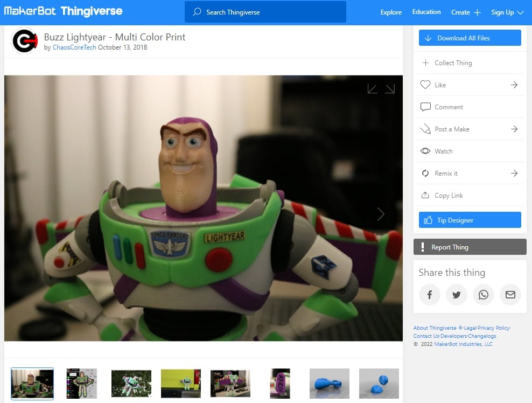Share this thing on Facebook
Image resolution: width=532 pixels, height=403 pixels.
[x=429, y=295]
